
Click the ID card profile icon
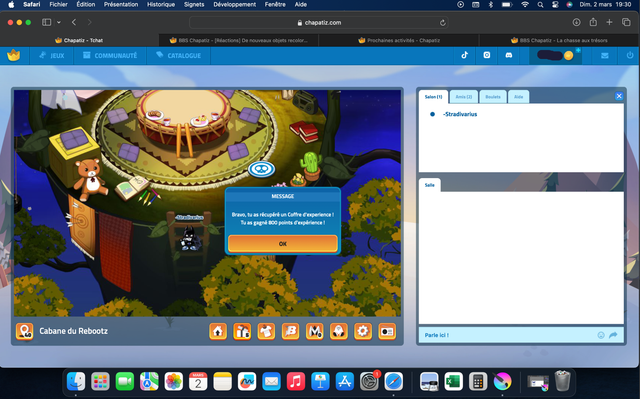[x=387, y=331]
